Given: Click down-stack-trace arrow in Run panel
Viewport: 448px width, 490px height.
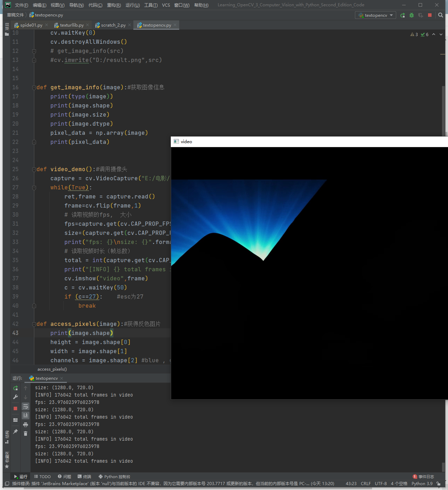Looking at the screenshot, I should click(x=26, y=397).
